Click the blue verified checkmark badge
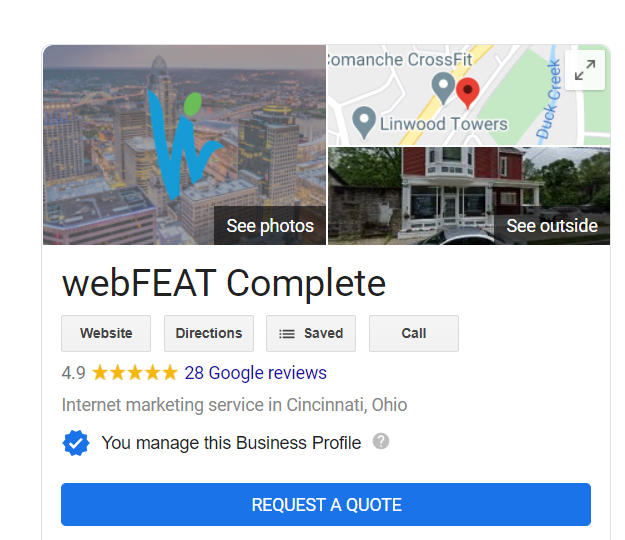This screenshot has width=625, height=540. (76, 443)
